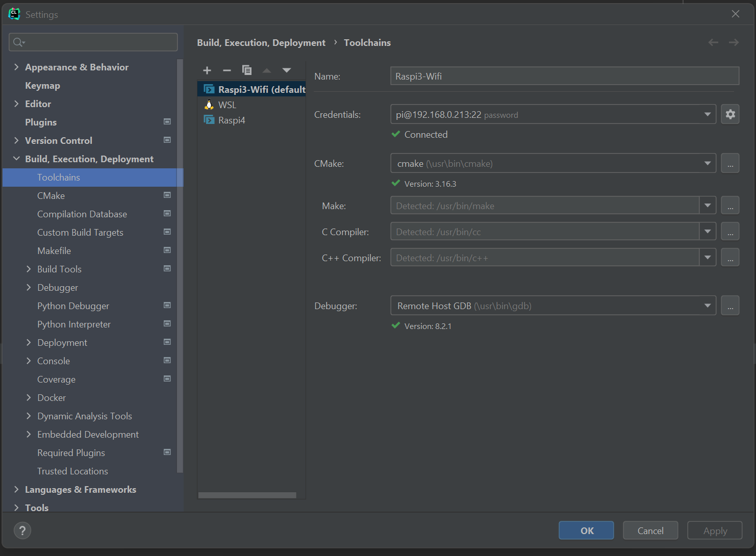
Task: Click project-level icon beside Compilation Database
Action: pos(167,213)
